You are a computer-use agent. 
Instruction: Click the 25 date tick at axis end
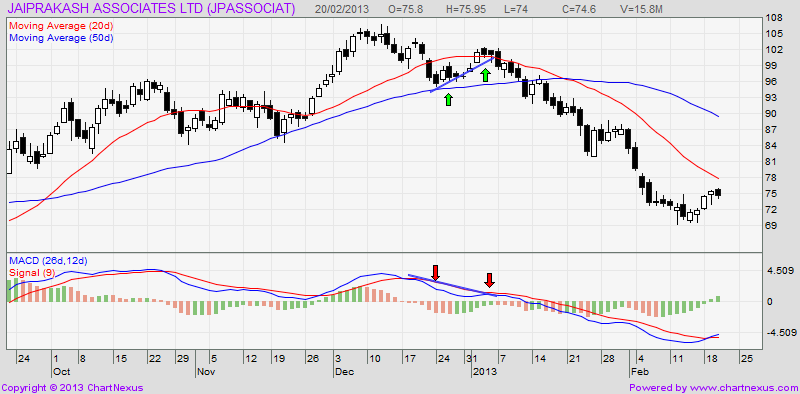(747, 358)
